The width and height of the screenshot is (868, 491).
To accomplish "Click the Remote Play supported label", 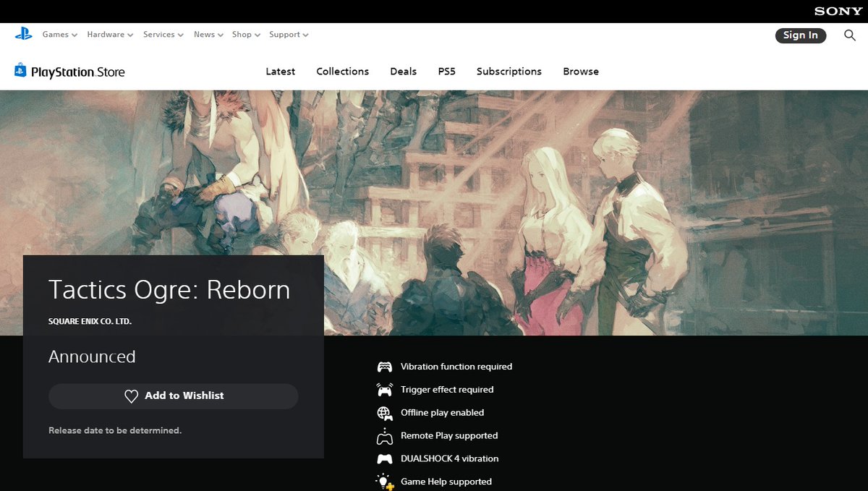I will [449, 436].
